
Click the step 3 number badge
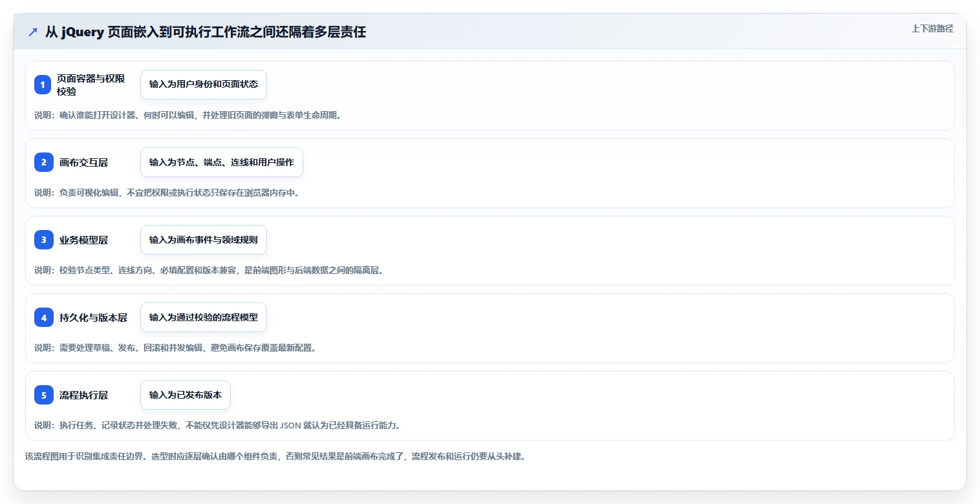click(x=43, y=240)
